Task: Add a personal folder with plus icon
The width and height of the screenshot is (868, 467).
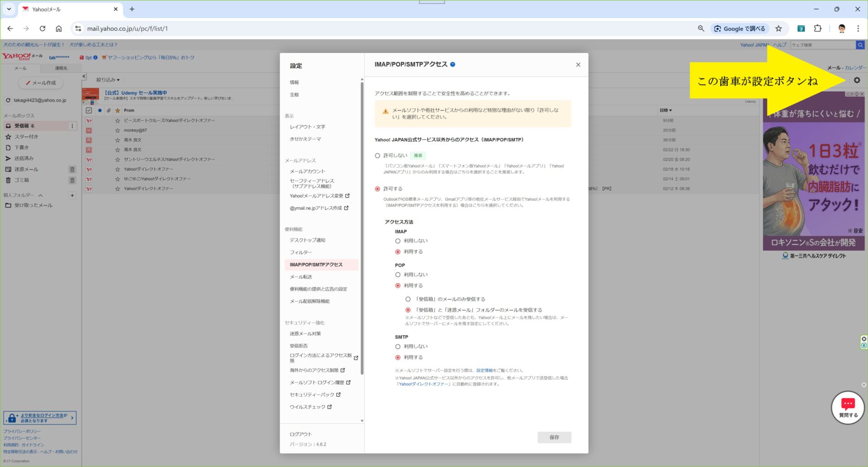Action: pyautogui.click(x=72, y=195)
